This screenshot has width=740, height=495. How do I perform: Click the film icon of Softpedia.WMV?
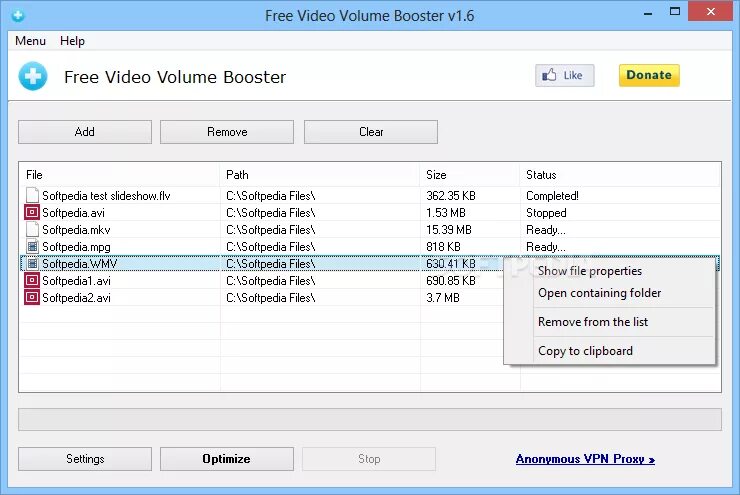point(32,263)
